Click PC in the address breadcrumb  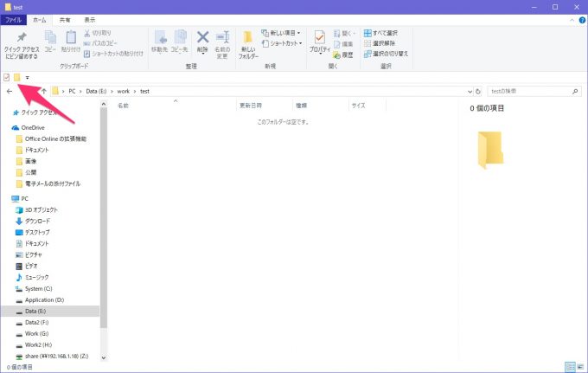(72, 91)
